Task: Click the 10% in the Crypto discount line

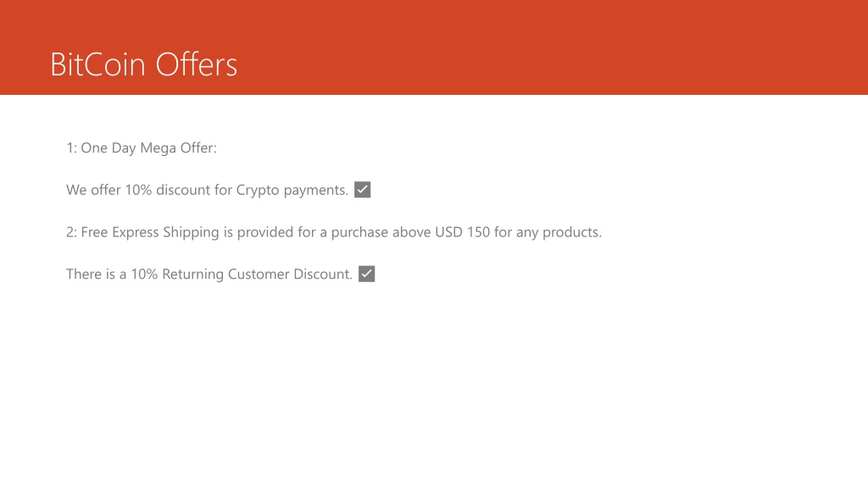Action: pyautogui.click(x=138, y=190)
